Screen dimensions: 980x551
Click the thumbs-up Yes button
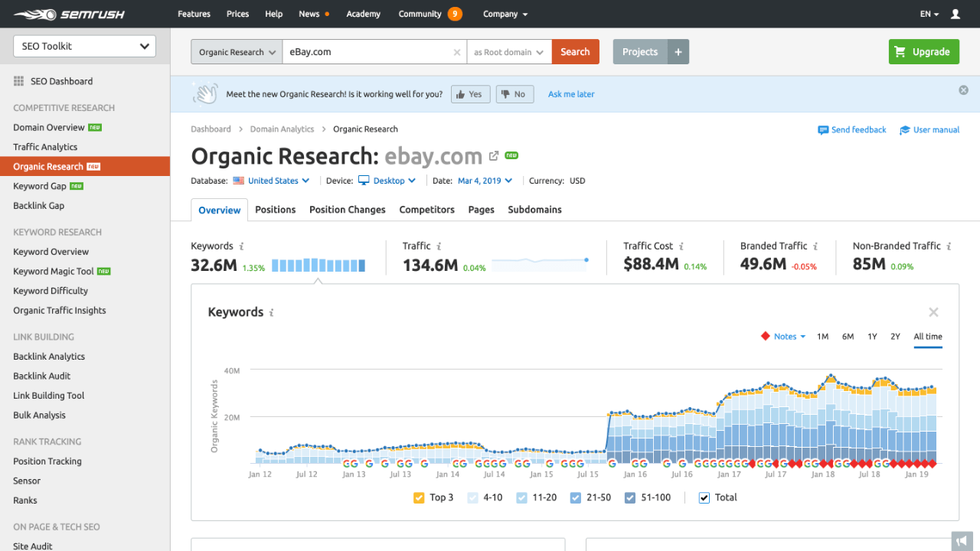click(470, 94)
